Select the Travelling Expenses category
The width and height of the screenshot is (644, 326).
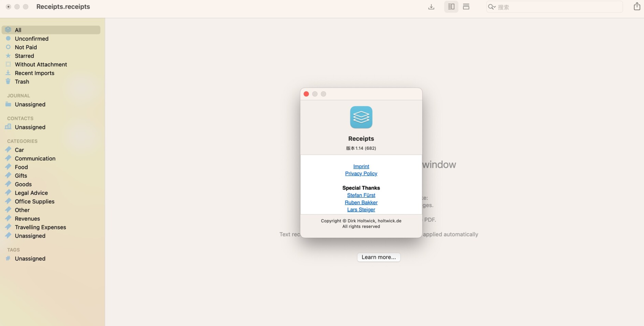click(x=40, y=227)
